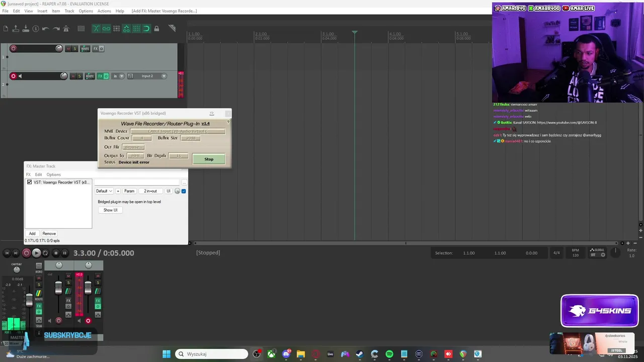Click the Save project toolbar icon
The image size is (644, 362).
tap(26, 29)
